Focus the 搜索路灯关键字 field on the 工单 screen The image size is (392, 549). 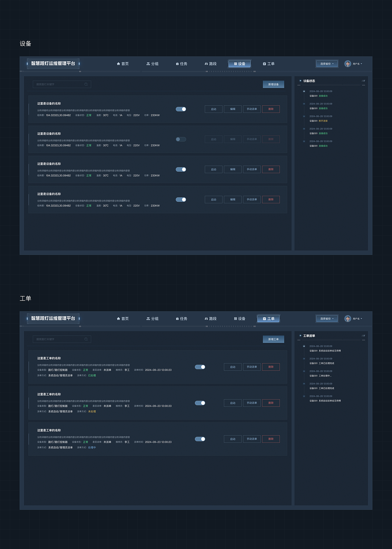(x=62, y=339)
